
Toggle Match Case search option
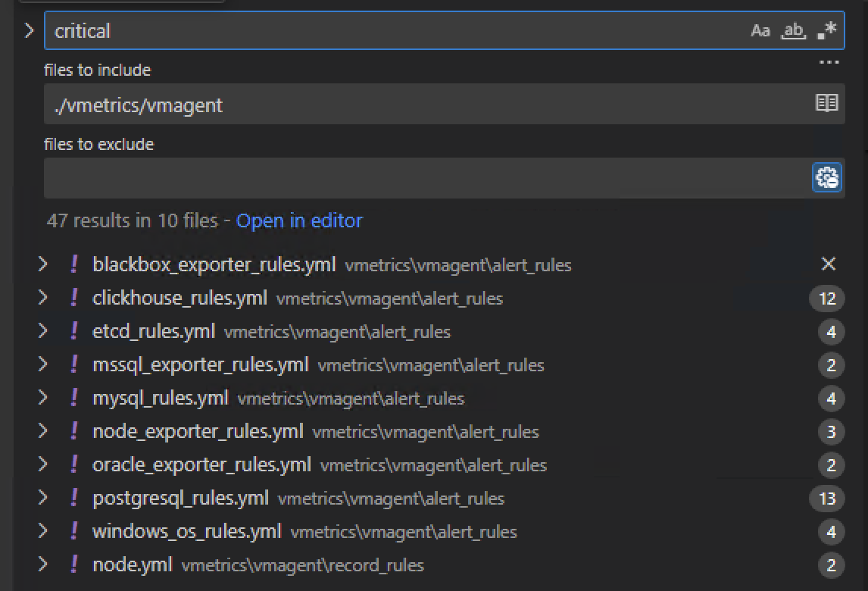(760, 30)
